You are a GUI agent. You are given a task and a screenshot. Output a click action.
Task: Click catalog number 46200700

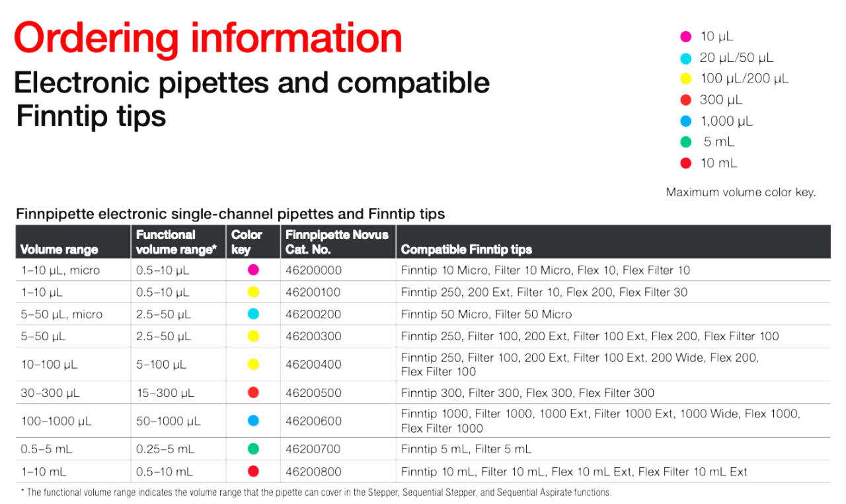tap(314, 449)
